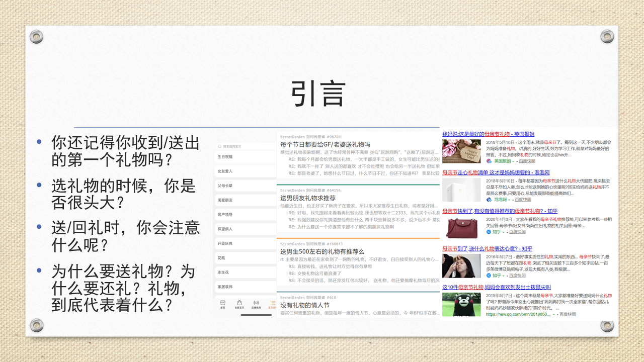
Task: Choose the 永生花 category
Action: click(x=246, y=272)
